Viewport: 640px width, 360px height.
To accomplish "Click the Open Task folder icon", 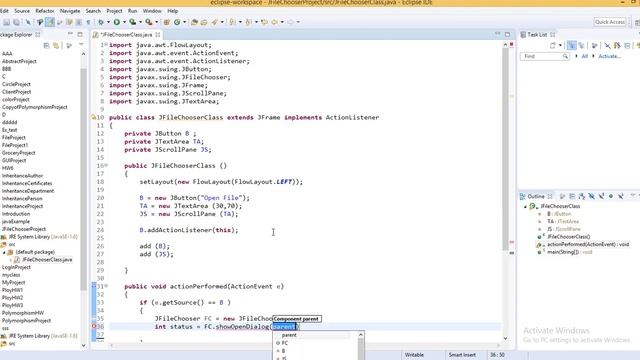I will [204, 22].
